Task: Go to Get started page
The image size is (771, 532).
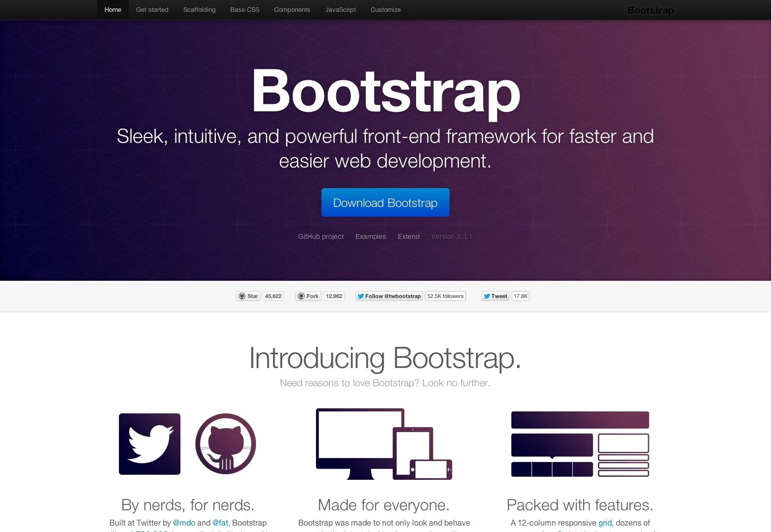Action: point(152,9)
